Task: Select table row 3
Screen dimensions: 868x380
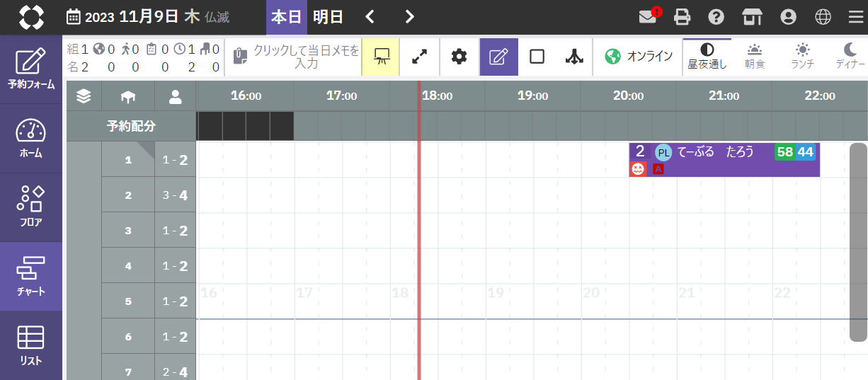Action: (x=128, y=231)
